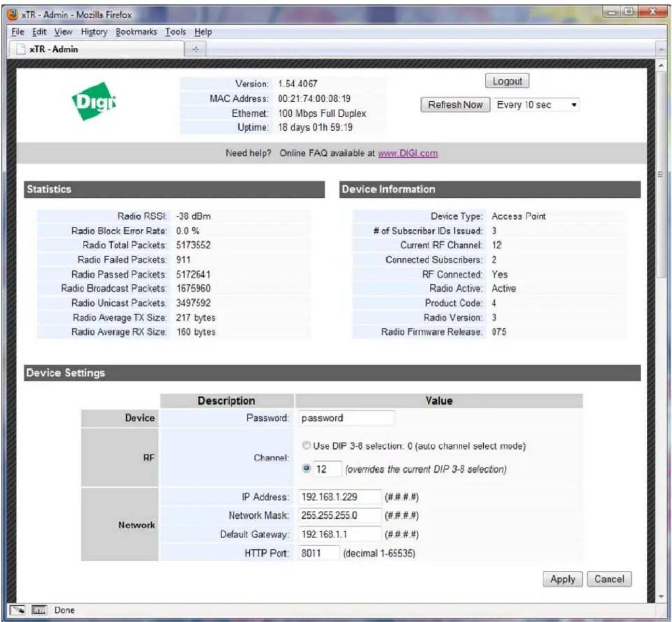Open the View menu

point(63,32)
